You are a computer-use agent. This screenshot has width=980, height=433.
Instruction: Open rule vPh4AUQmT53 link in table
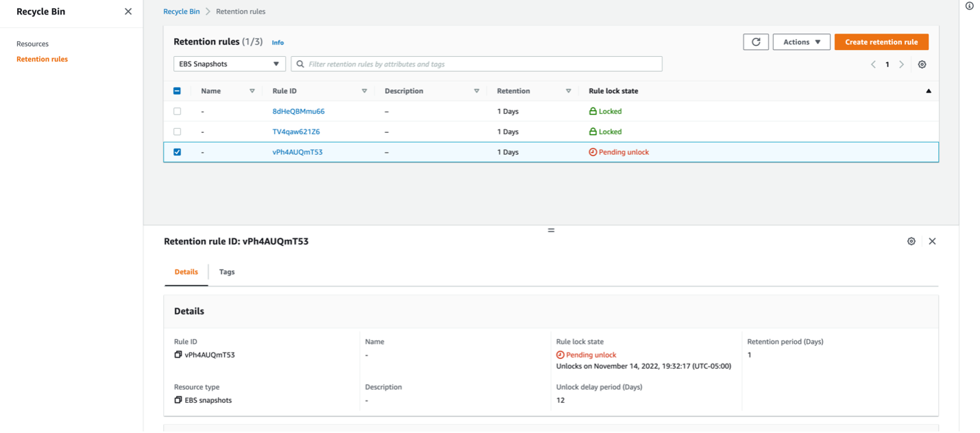297,152
